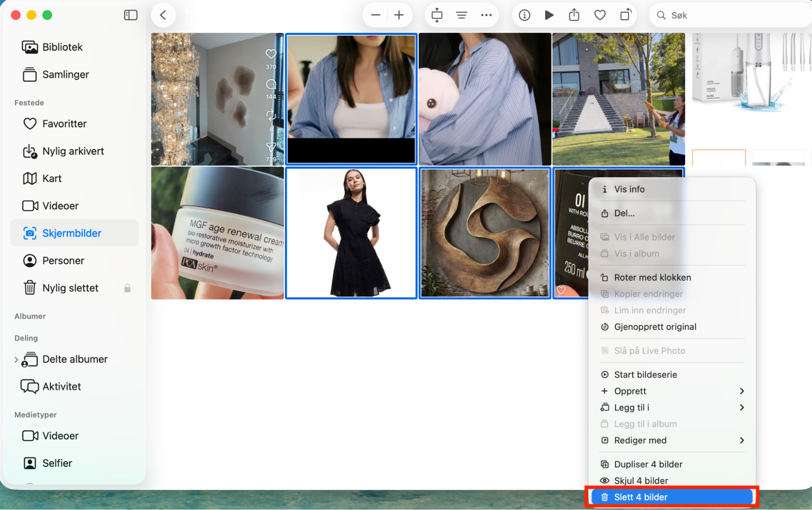This screenshot has width=812, height=510.
Task: Choose Slett 4 bilder menu item
Action: tap(672, 497)
